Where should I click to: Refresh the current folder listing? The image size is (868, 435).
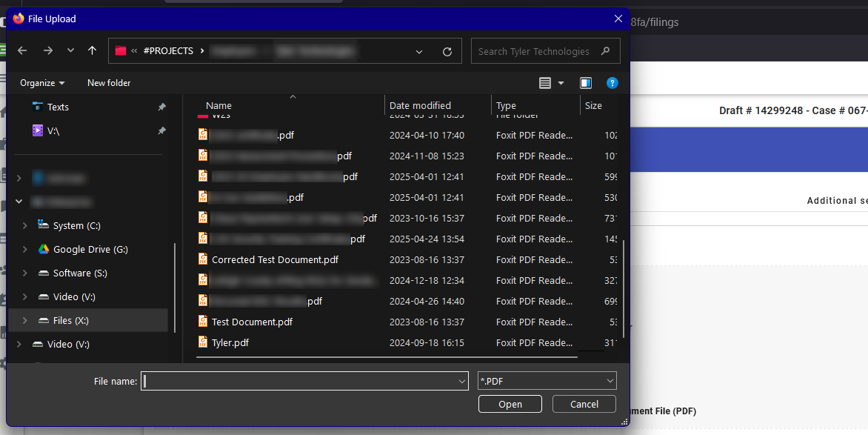447,52
